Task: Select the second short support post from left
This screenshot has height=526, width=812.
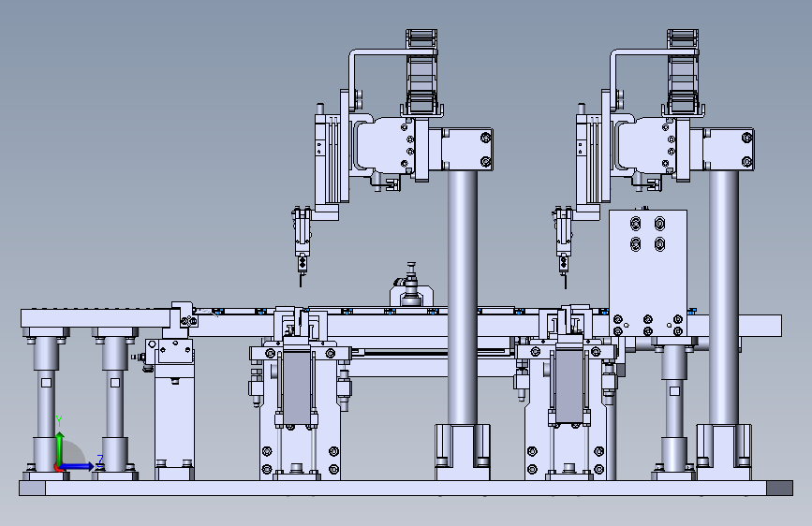Action: tap(115, 403)
